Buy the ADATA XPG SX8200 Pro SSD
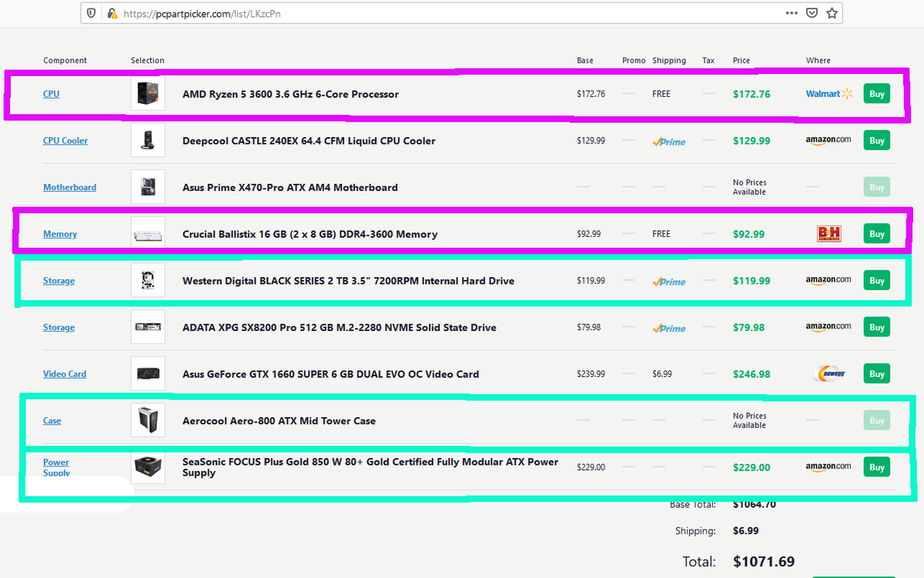924x578 pixels. pyautogui.click(x=876, y=327)
